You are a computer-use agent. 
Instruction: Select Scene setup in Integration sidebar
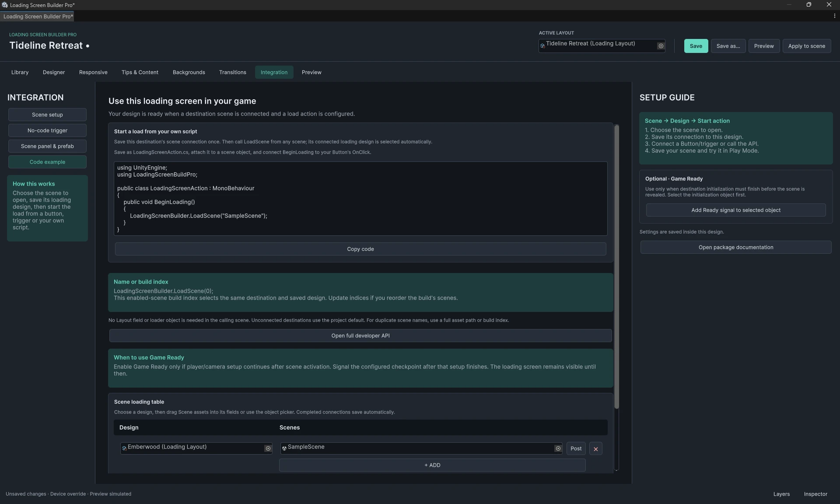47,115
